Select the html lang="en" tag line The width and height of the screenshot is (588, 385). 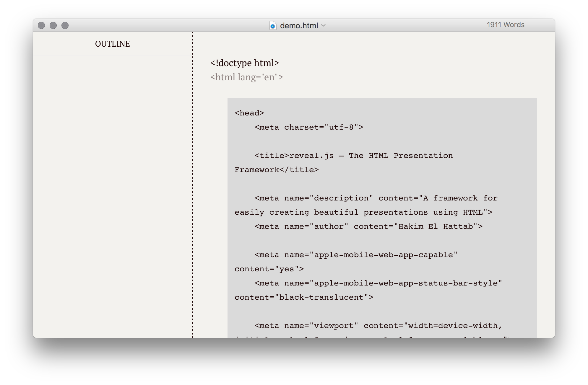coord(247,77)
